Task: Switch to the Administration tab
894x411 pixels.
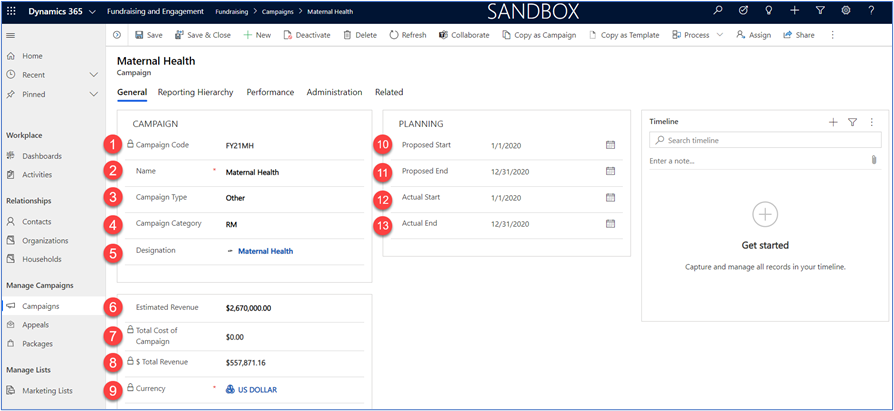Action: (334, 92)
